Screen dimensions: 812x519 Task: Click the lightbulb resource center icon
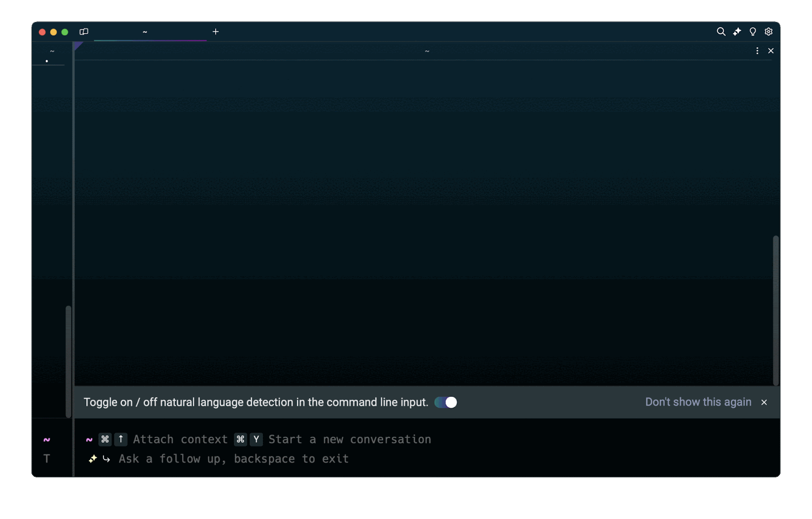(753, 31)
